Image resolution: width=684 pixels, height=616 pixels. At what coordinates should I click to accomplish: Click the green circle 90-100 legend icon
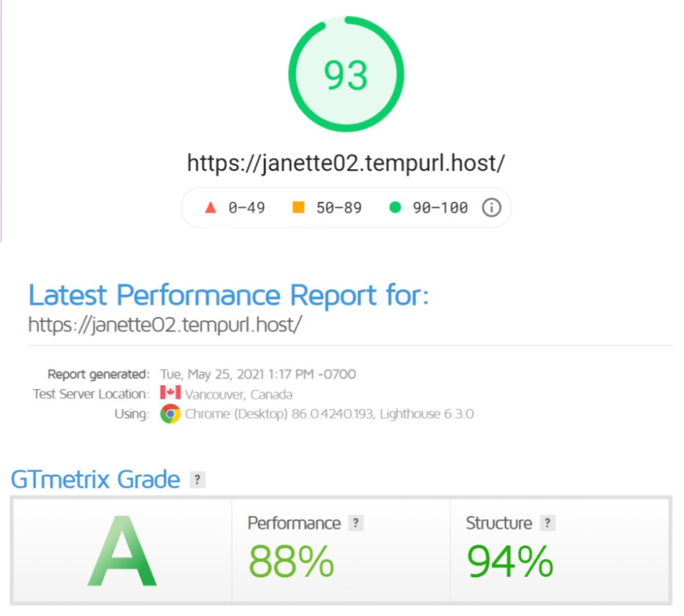[x=395, y=207]
